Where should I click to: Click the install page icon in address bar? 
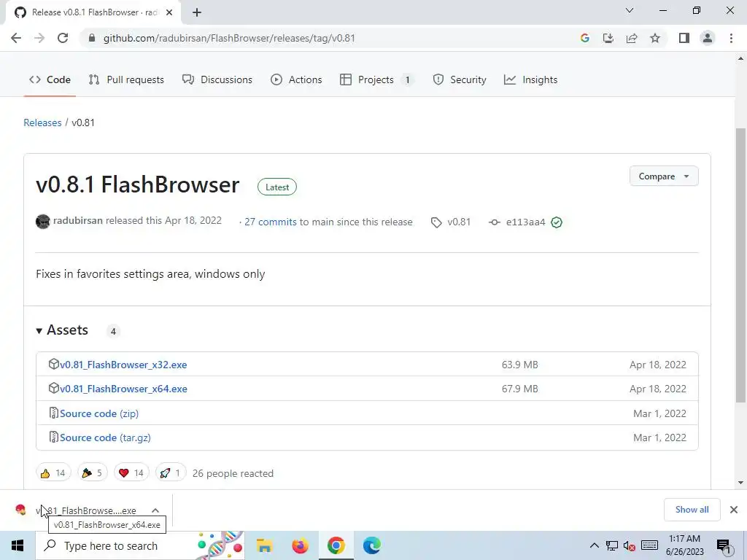click(x=608, y=38)
